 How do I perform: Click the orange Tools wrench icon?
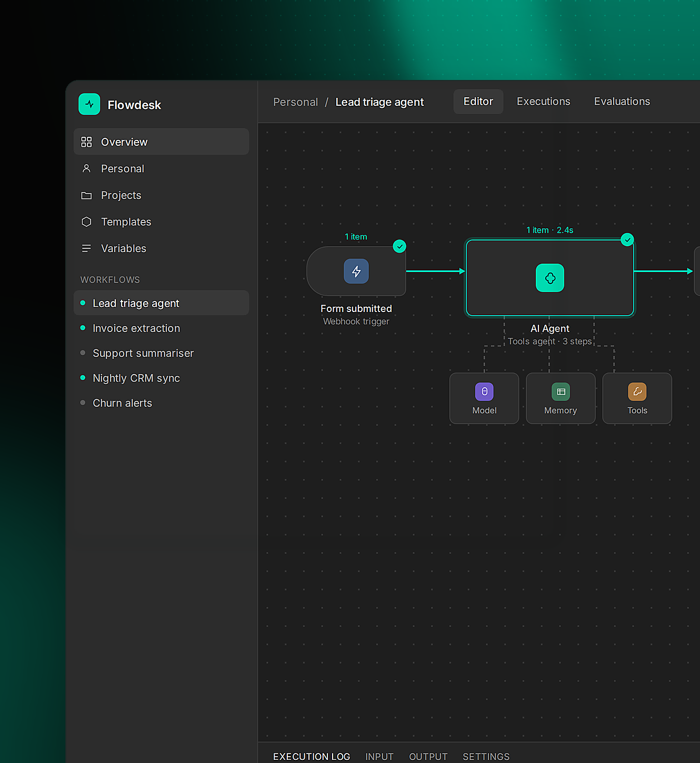coord(637,391)
